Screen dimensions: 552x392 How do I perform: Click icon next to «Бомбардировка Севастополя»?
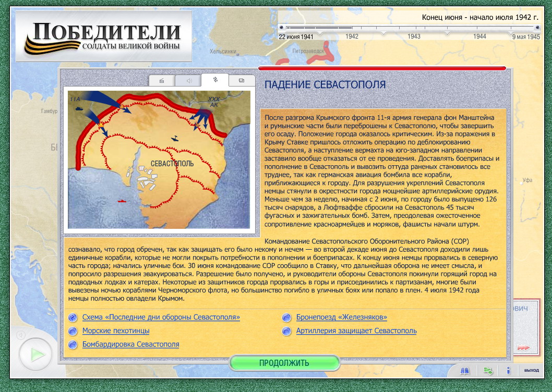pyautogui.click(x=72, y=345)
